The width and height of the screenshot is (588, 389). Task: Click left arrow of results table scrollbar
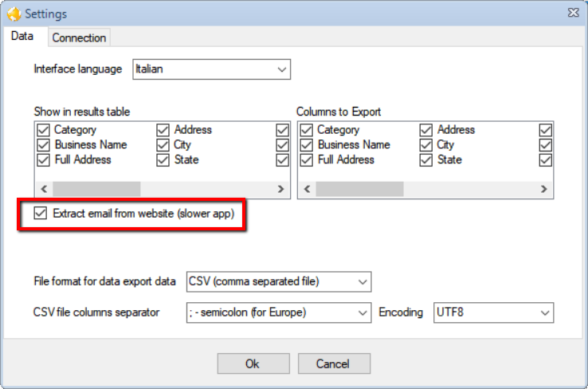(45, 189)
